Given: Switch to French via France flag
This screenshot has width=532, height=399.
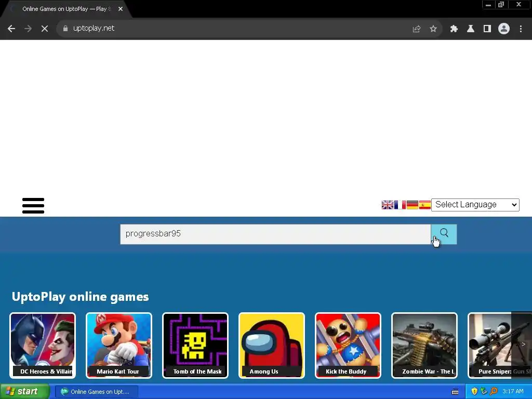Looking at the screenshot, I should [400, 205].
